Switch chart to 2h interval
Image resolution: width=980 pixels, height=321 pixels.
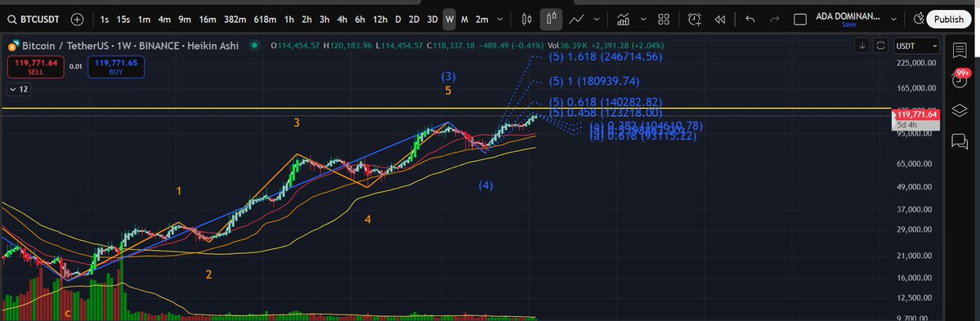(x=307, y=20)
